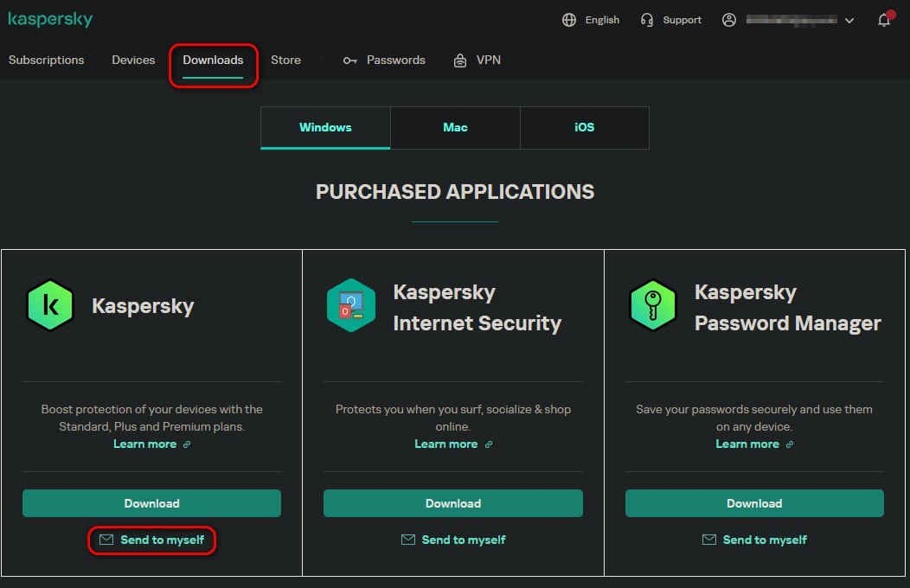Open the Support link
910x588 pixels.
pos(682,20)
